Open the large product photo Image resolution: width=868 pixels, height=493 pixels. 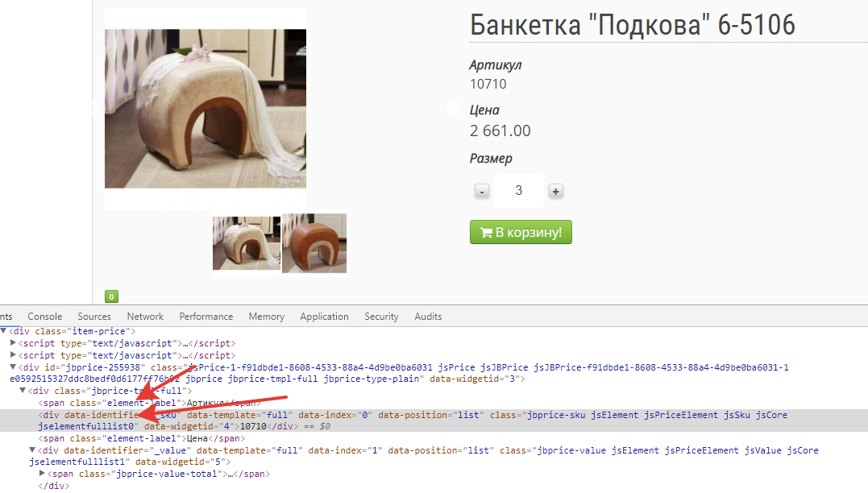point(206,109)
